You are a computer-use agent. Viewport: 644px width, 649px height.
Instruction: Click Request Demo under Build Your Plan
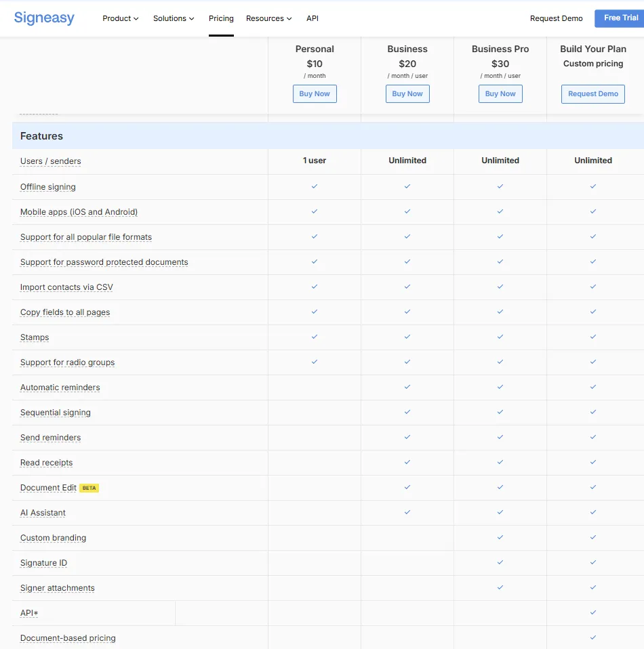tap(592, 94)
